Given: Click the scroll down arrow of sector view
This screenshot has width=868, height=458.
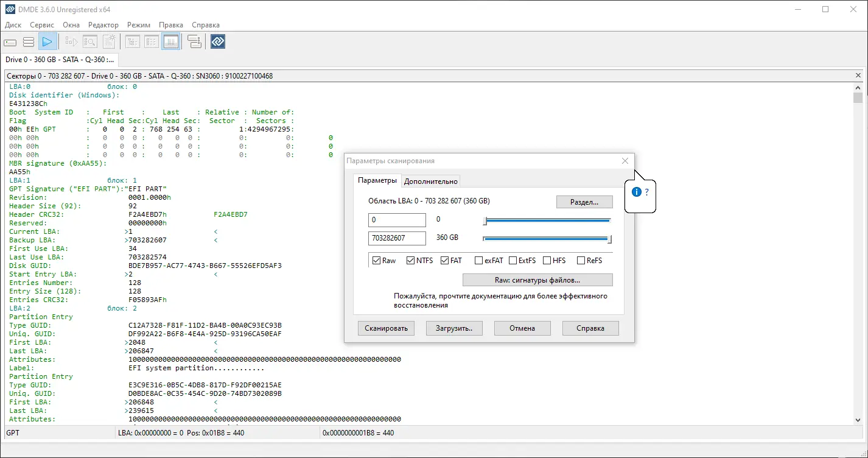Looking at the screenshot, I should click(x=858, y=420).
